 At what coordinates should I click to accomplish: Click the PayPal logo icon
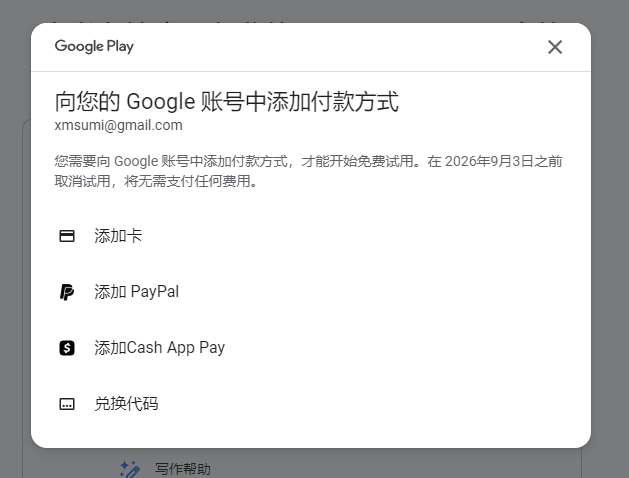pyautogui.click(x=67, y=292)
